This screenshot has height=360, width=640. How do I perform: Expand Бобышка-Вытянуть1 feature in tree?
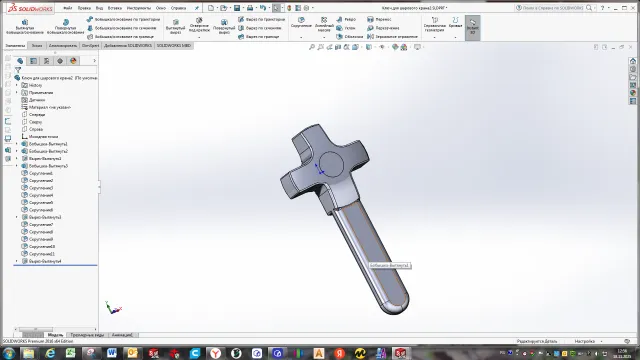(17, 144)
